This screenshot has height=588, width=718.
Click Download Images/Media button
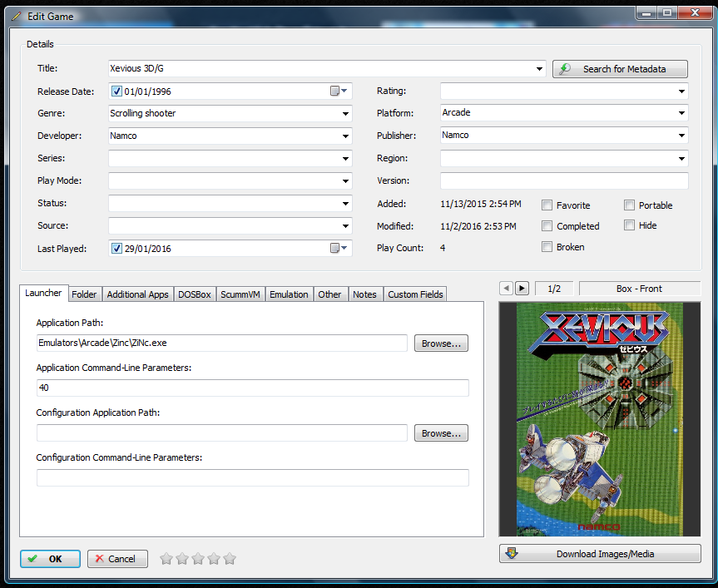(x=600, y=554)
